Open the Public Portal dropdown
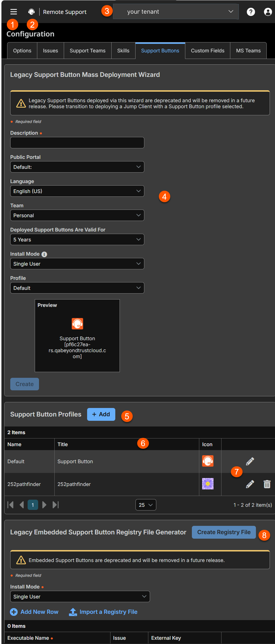This screenshot has height=644, width=275. [x=77, y=167]
